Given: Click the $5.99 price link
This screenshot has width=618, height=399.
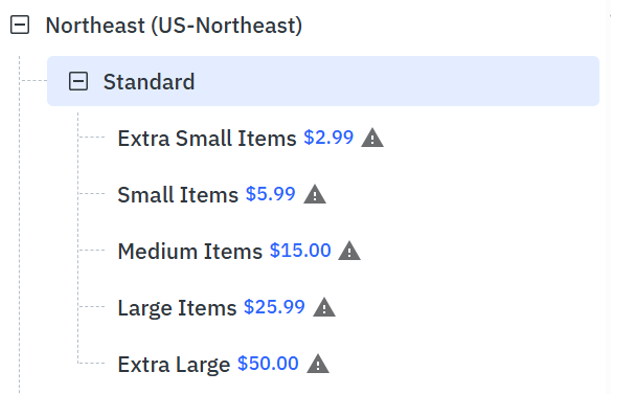Looking at the screenshot, I should pyautogui.click(x=270, y=194).
